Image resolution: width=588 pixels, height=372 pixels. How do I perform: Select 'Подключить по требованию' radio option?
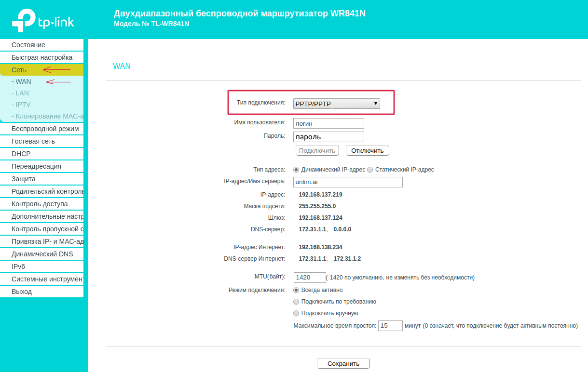(296, 302)
